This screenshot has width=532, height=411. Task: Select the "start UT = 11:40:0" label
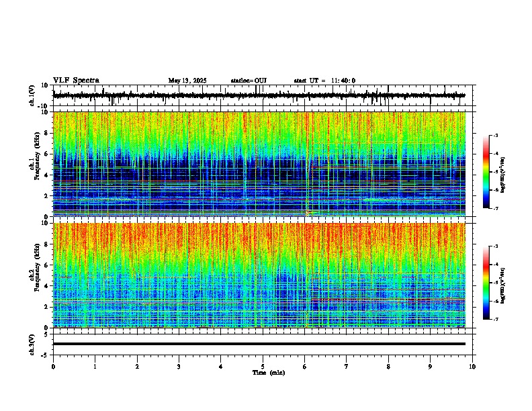(x=324, y=81)
